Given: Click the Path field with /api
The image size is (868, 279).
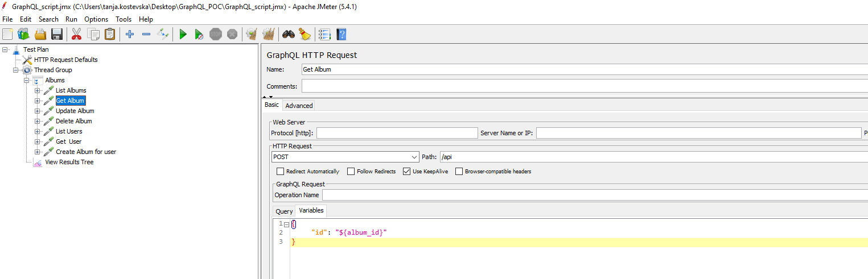Looking at the screenshot, I should tap(654, 157).
